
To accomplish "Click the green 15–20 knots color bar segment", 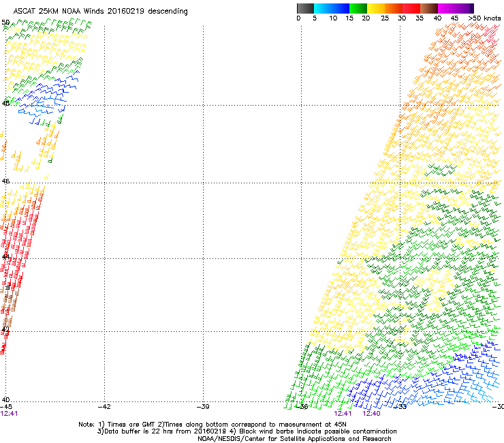I will pyautogui.click(x=358, y=8).
